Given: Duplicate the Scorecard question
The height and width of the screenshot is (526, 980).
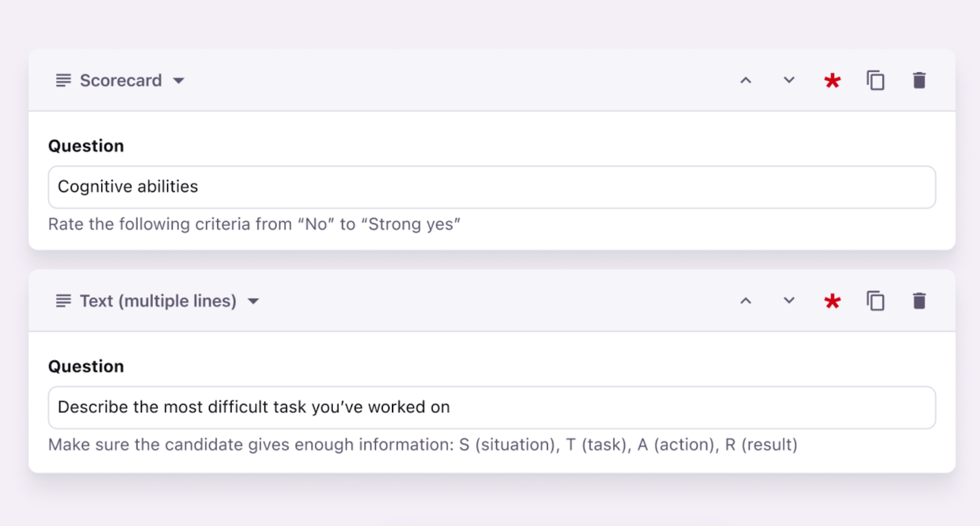Looking at the screenshot, I should 875,80.
